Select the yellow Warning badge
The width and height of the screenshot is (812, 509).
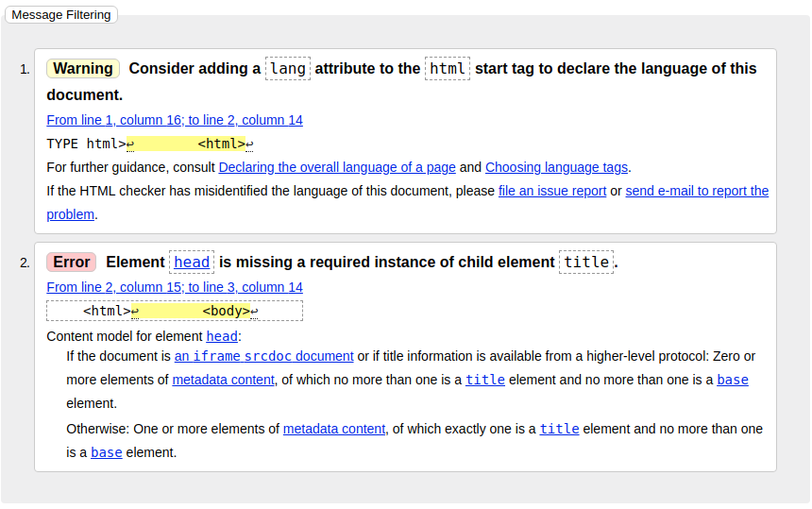(x=83, y=68)
